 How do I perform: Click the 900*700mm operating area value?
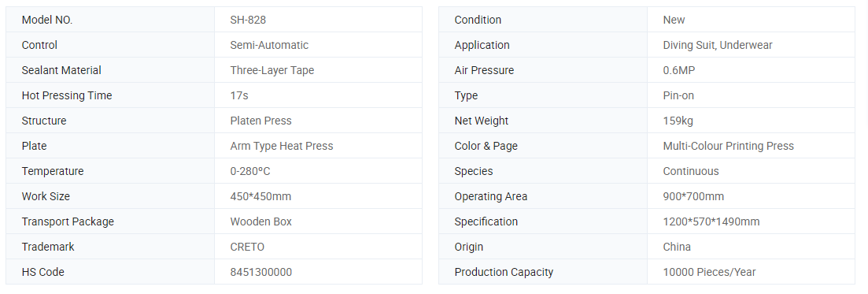[x=693, y=196]
